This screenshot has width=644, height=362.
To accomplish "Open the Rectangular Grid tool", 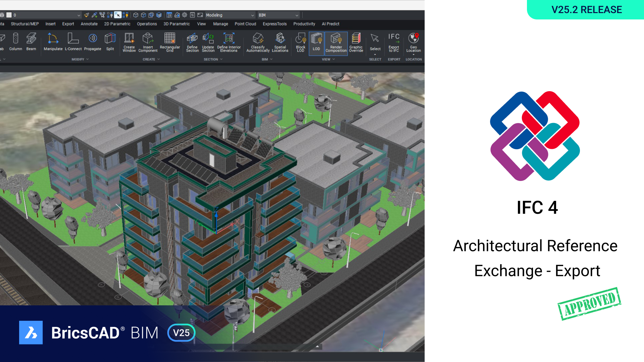I will (x=170, y=42).
